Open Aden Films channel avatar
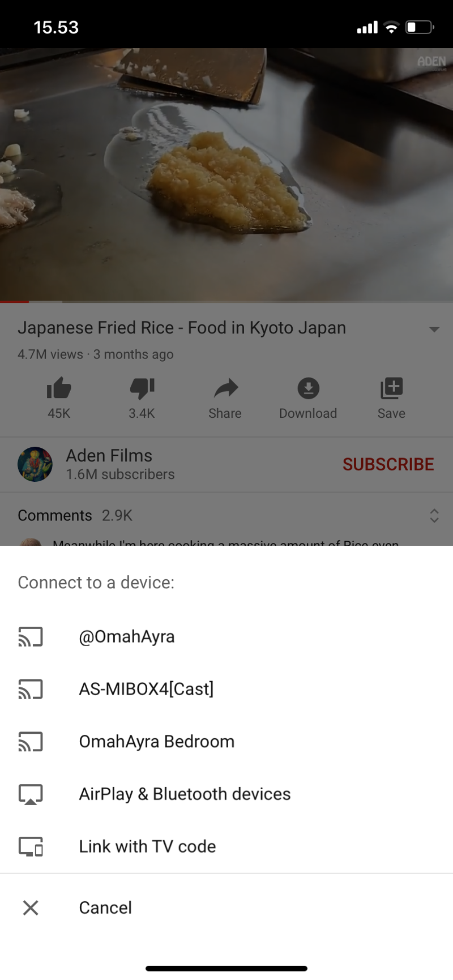 click(x=35, y=464)
